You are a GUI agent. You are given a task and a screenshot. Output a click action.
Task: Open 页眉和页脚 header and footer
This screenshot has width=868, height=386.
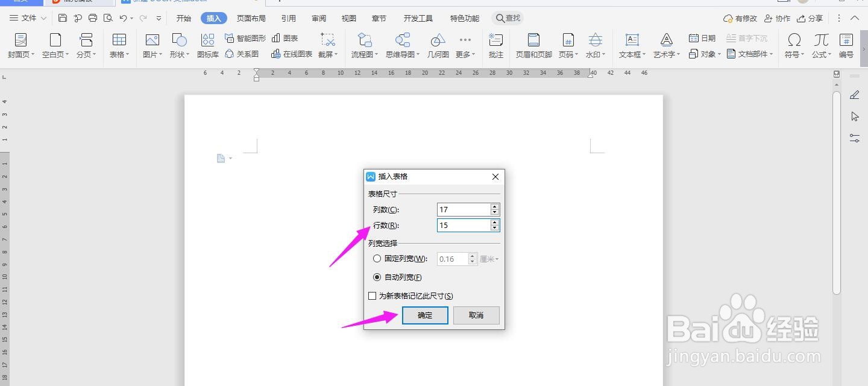click(x=533, y=46)
